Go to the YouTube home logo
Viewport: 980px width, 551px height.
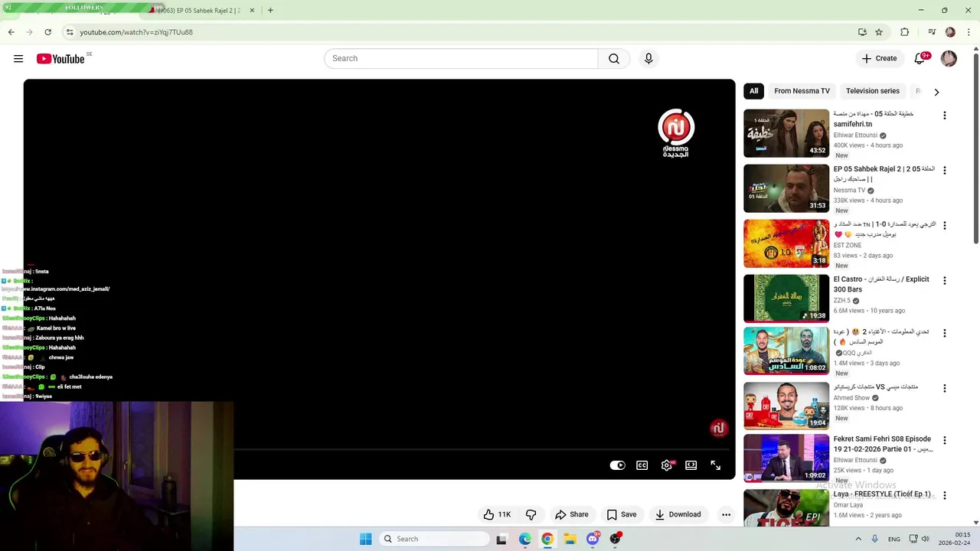[x=60, y=59]
